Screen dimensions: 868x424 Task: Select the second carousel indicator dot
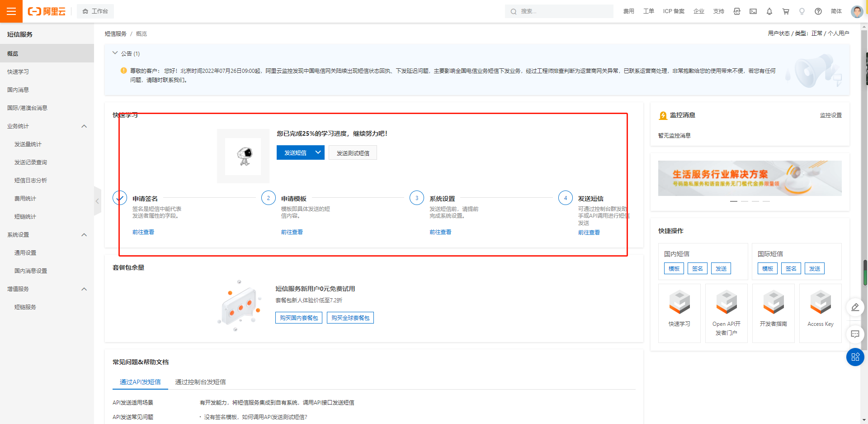tap(745, 201)
